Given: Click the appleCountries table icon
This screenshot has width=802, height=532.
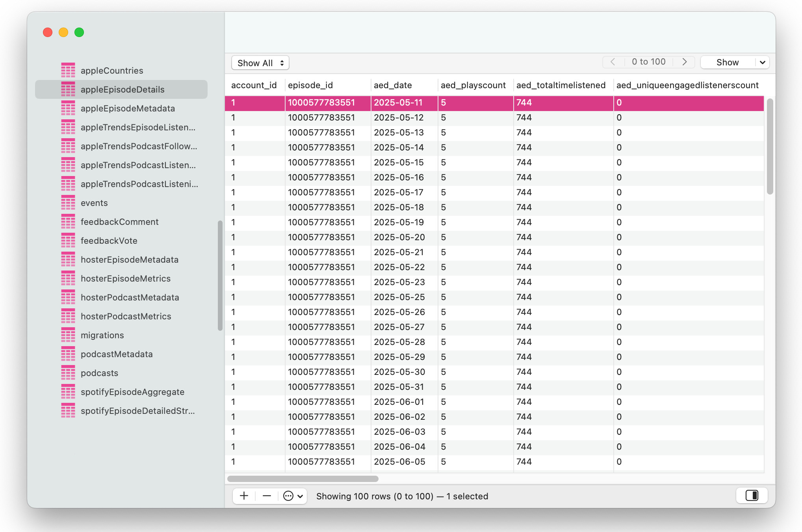Looking at the screenshot, I should [68, 70].
